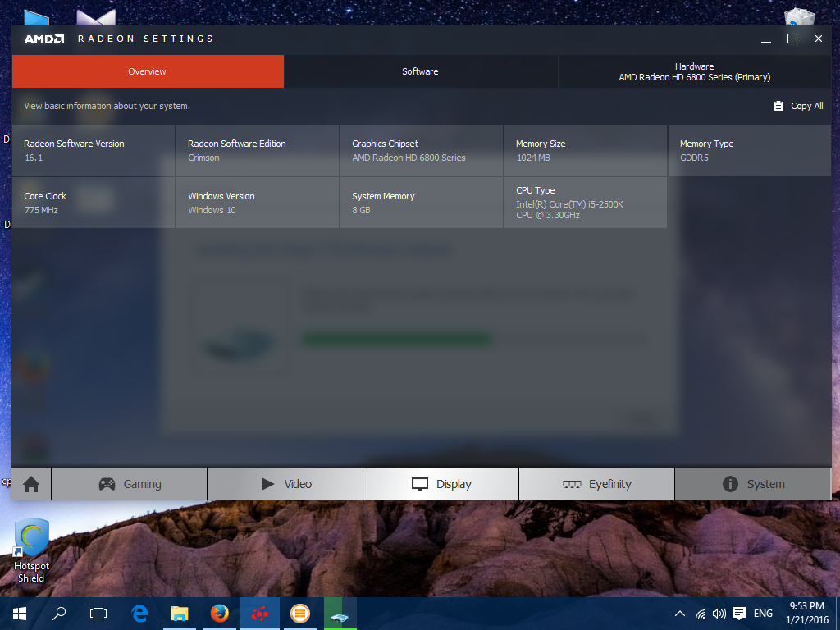Viewport: 840px width, 630px height.
Task: Select the Graphics Chipset tile
Action: pos(422,151)
